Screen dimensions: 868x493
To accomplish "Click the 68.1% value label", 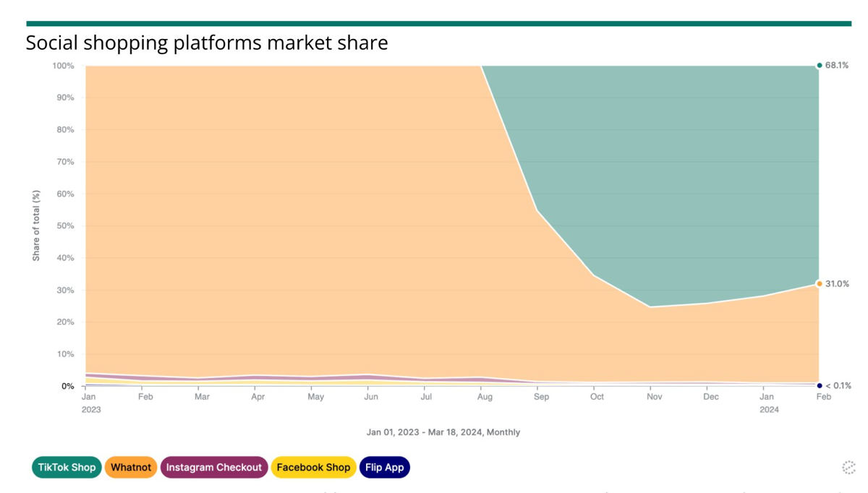I will [x=837, y=66].
